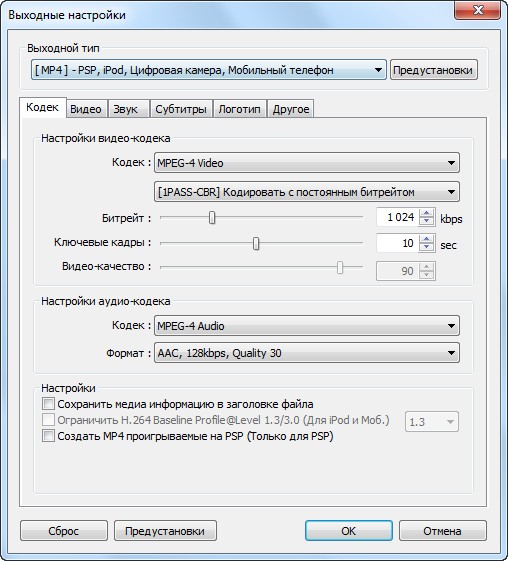This screenshot has width=508, height=561.
Task: Decrease key frames interval down arrow
Action: click(426, 248)
